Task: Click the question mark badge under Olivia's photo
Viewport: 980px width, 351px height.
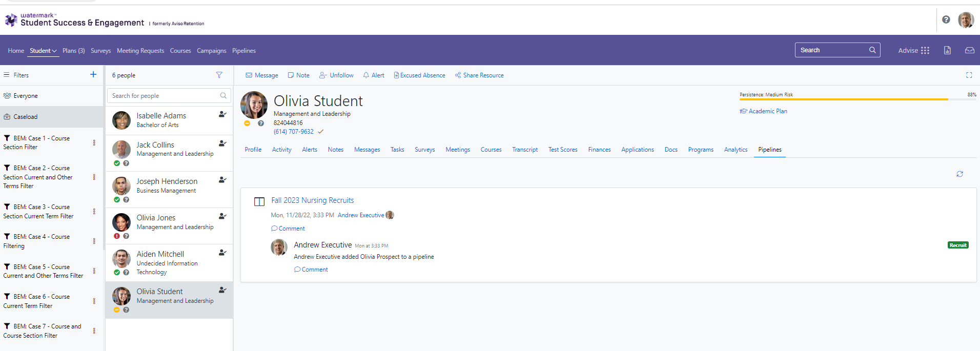Action: (261, 123)
